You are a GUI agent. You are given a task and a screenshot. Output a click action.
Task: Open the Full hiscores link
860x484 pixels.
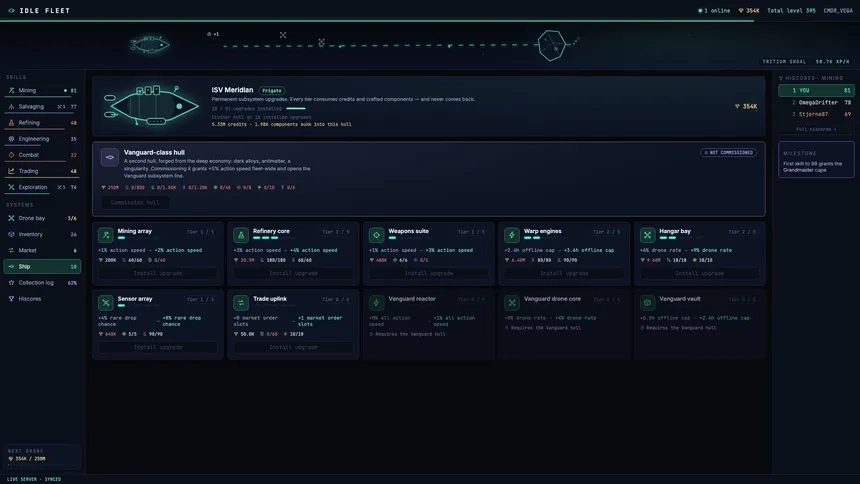(x=816, y=130)
